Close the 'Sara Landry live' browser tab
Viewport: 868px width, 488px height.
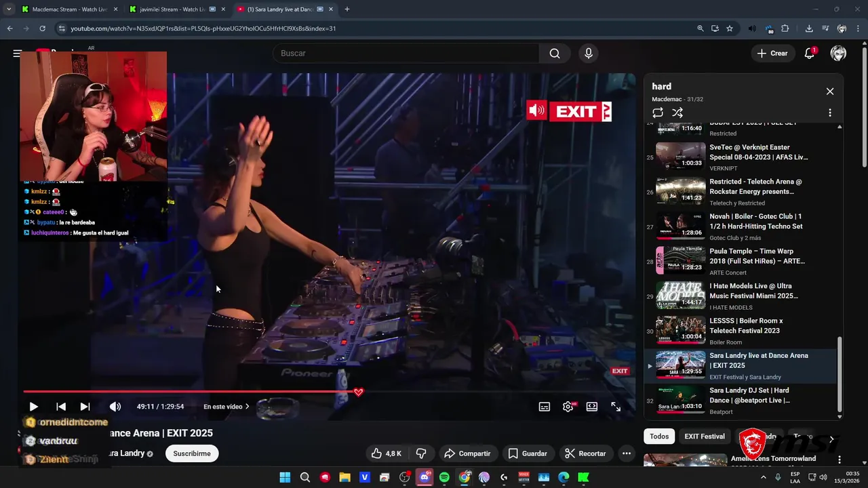point(331,9)
